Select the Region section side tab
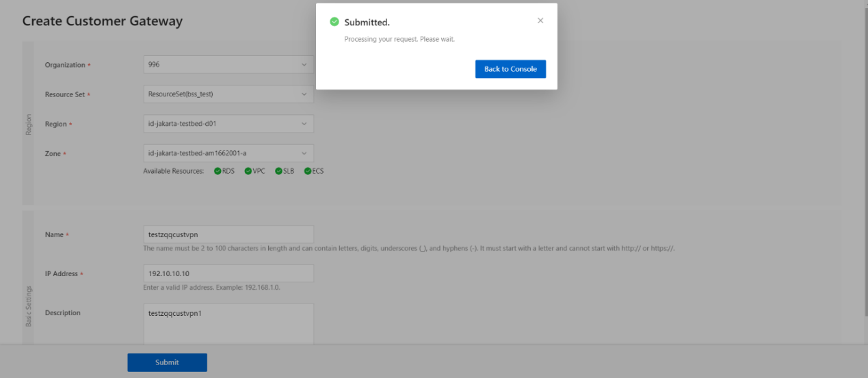868x378 pixels. (28, 124)
